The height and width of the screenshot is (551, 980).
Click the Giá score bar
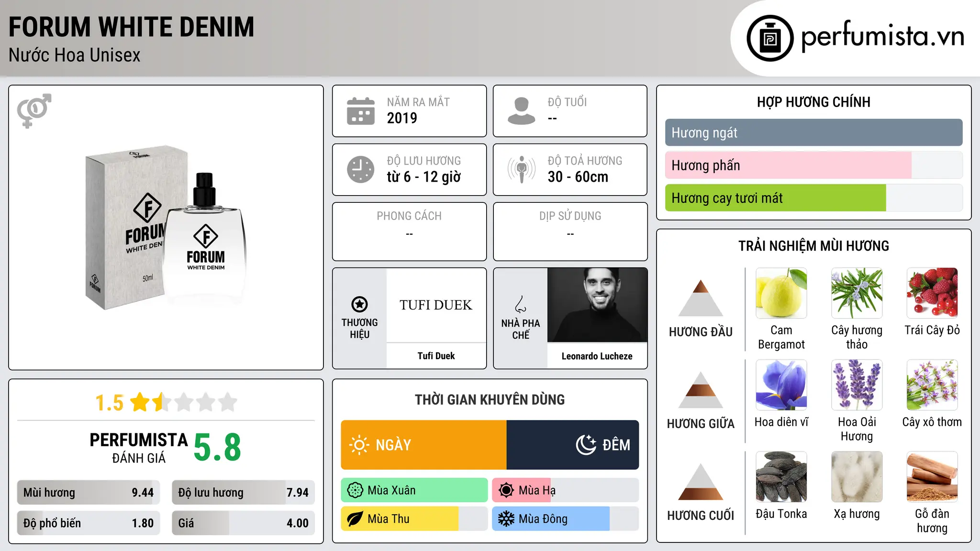click(243, 523)
